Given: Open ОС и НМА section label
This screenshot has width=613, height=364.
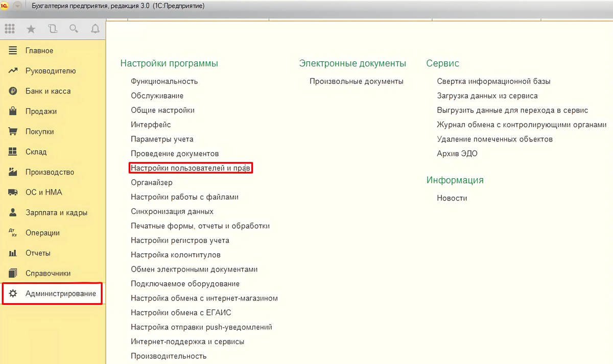Looking at the screenshot, I should click(43, 192).
